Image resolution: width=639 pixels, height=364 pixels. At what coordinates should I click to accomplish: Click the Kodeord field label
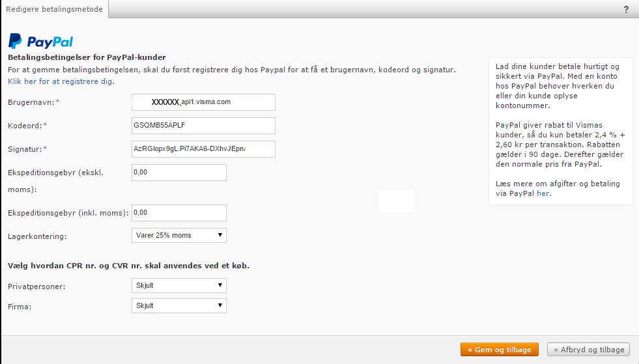point(25,125)
